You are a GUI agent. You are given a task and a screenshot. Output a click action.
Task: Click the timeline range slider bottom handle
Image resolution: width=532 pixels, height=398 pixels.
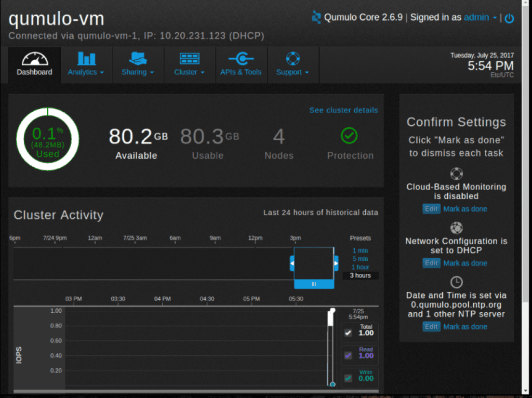(x=314, y=284)
